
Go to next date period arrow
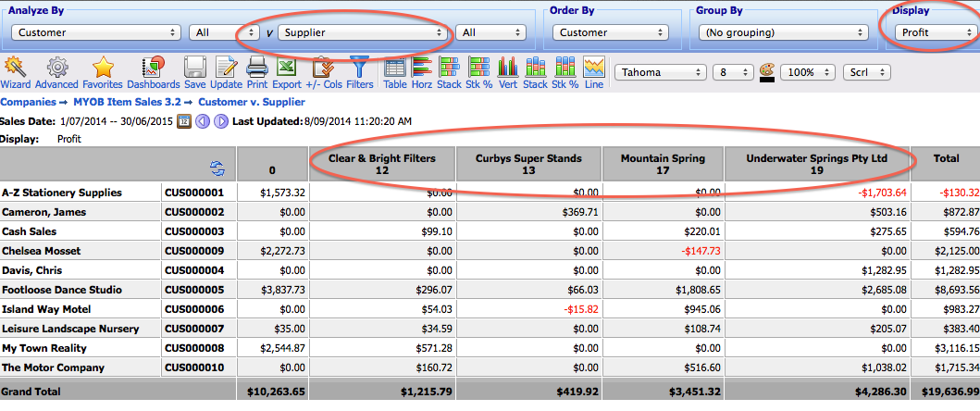tap(220, 120)
